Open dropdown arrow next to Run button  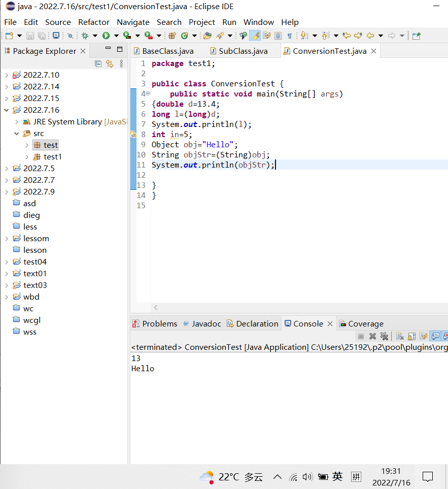coord(116,36)
